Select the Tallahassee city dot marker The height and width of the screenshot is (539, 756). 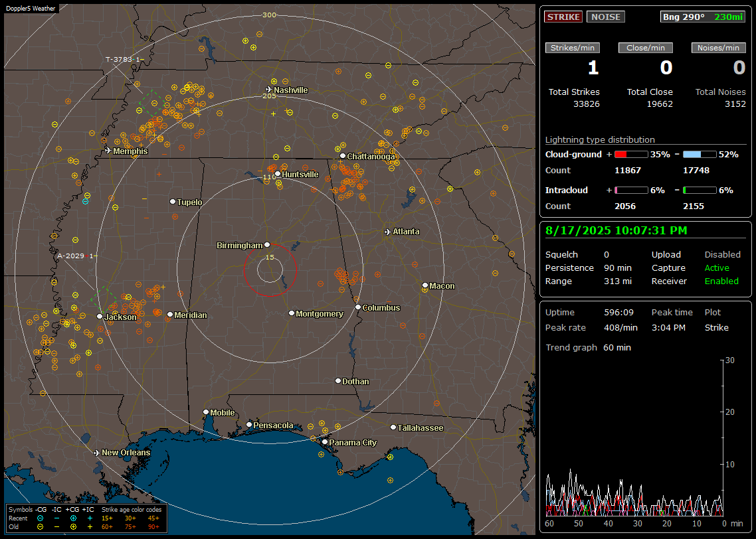pos(393,427)
